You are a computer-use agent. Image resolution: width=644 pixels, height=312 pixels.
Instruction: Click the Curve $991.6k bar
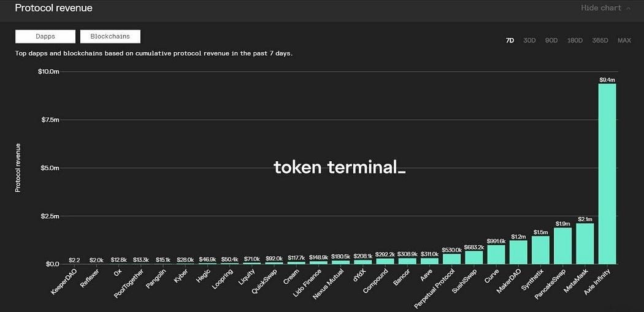[x=496, y=254]
